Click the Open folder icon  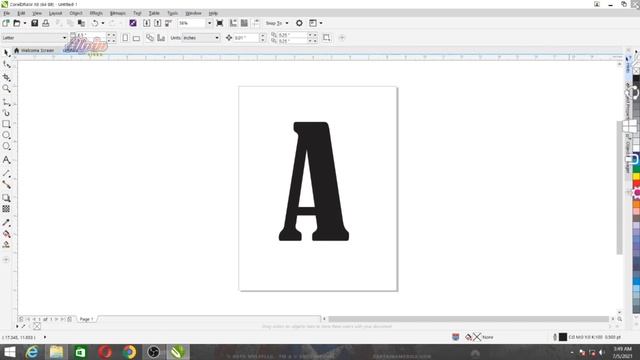click(17, 23)
